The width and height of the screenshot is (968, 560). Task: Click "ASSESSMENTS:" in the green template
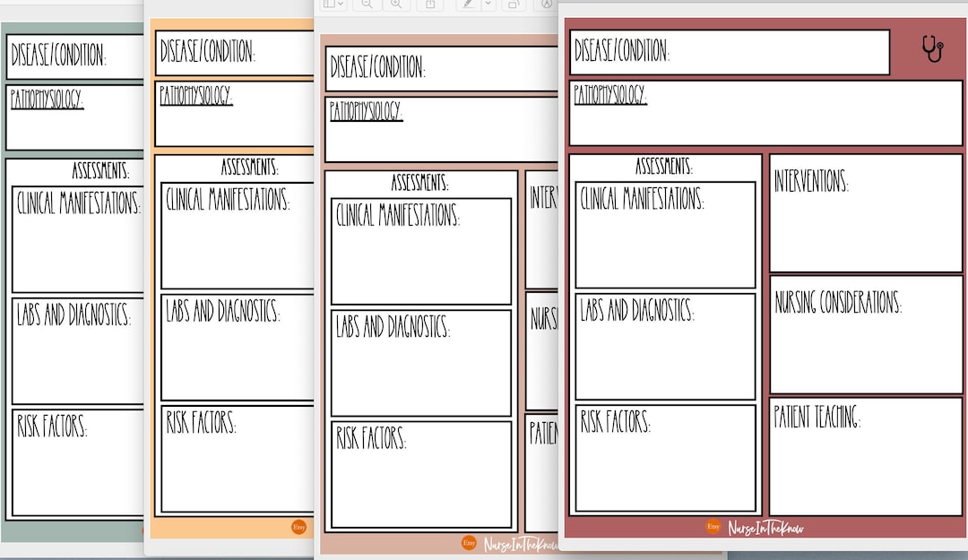pos(100,169)
